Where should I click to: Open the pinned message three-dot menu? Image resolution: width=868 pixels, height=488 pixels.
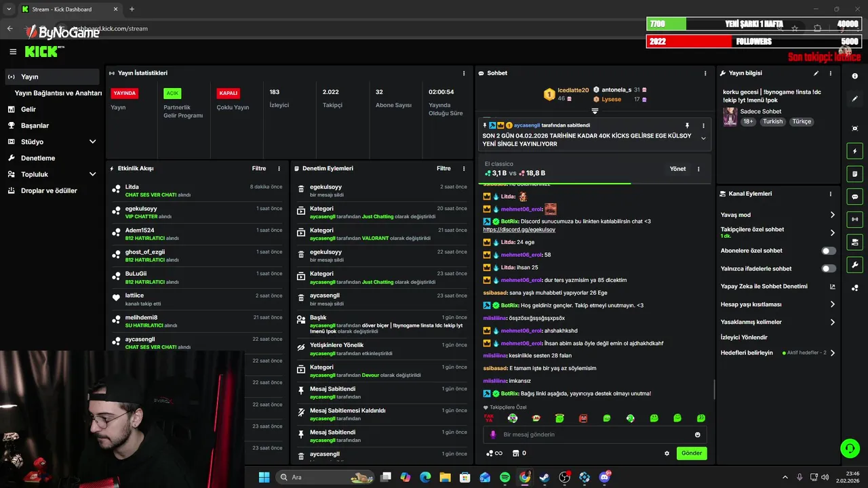point(703,125)
